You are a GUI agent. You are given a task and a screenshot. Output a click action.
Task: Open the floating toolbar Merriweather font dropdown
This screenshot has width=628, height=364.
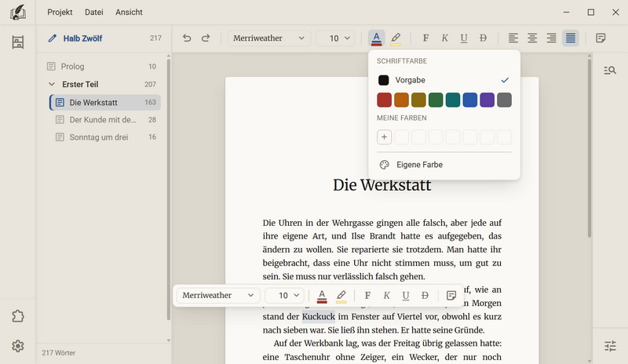(218, 296)
